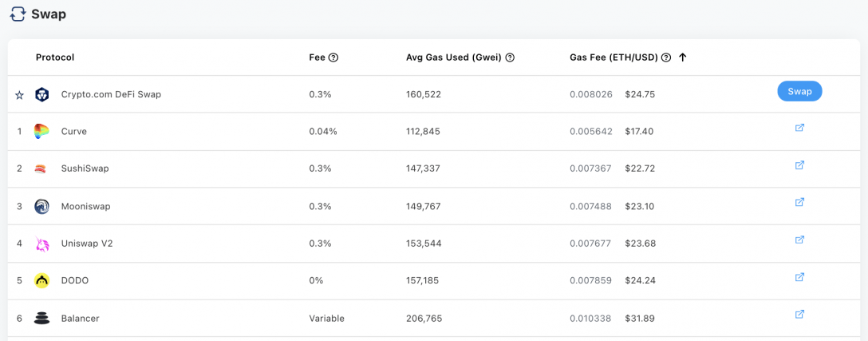The height and width of the screenshot is (341, 868).
Task: Open Mooniswap external link icon
Action: click(x=799, y=202)
